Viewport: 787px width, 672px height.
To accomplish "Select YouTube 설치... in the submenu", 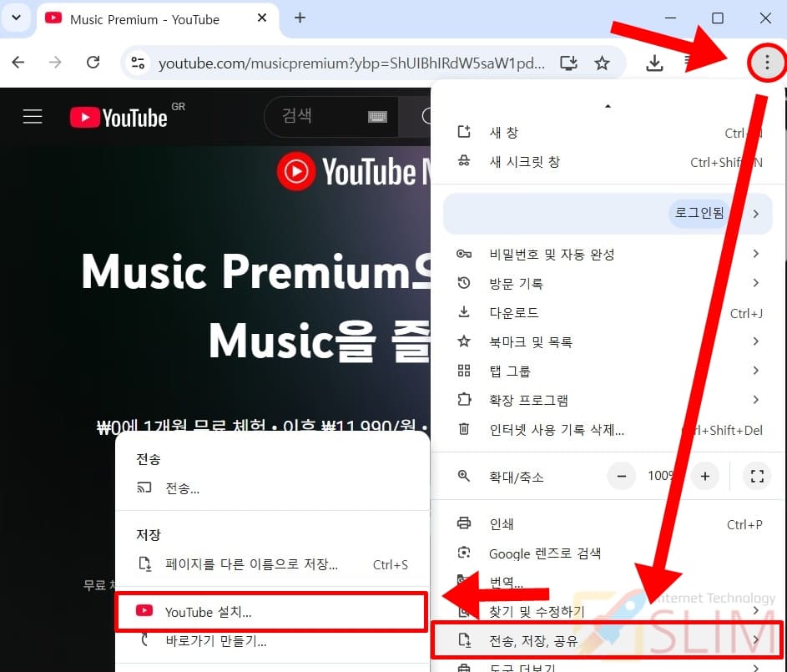I will (x=271, y=612).
